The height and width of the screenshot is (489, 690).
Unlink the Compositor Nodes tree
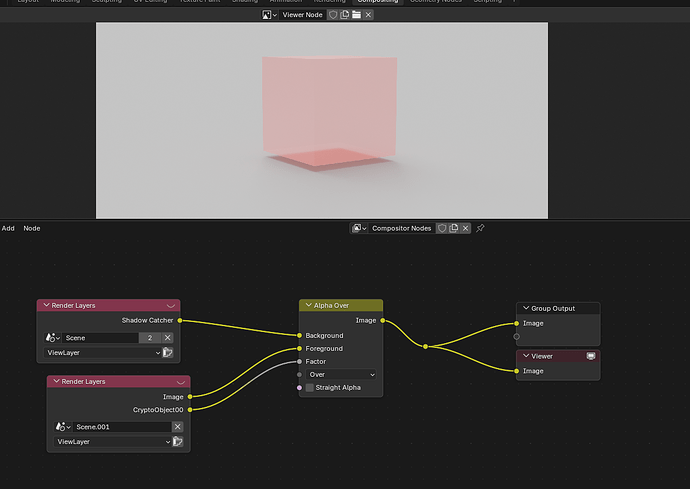click(x=465, y=228)
